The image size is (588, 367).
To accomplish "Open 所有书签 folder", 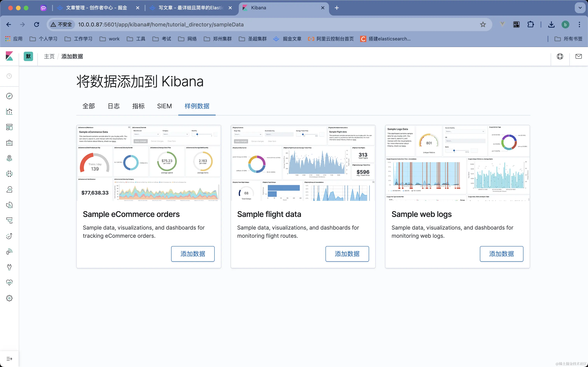I will pos(568,39).
